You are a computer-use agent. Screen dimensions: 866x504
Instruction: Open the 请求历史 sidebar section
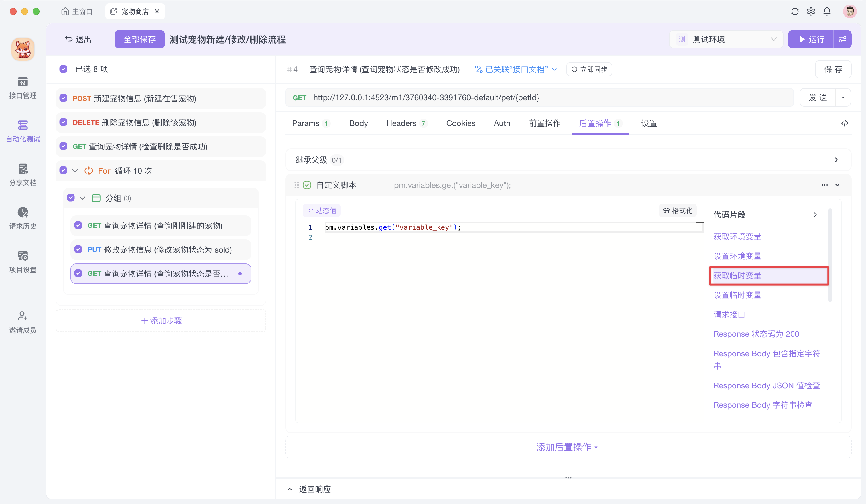point(23,217)
